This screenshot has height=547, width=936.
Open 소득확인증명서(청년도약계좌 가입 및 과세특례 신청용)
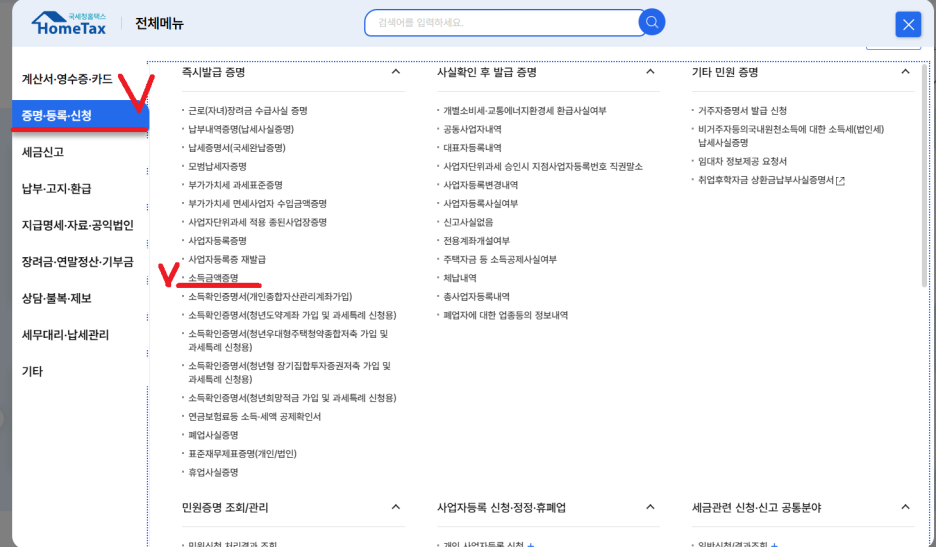(292, 315)
